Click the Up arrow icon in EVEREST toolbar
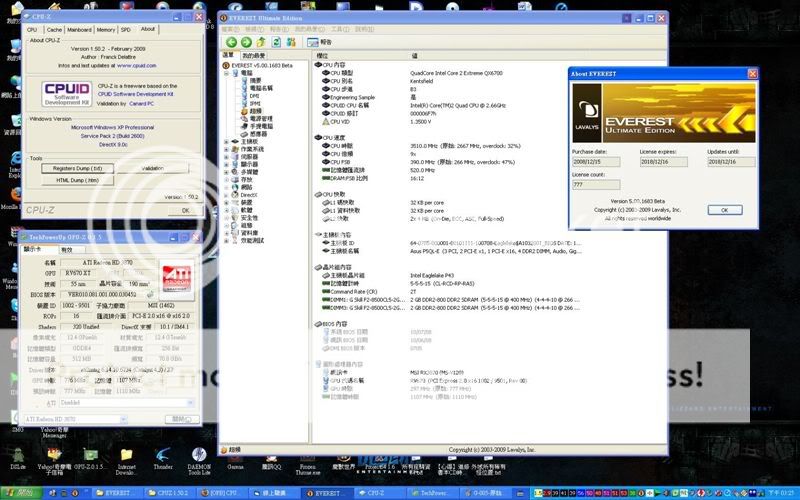The width and height of the screenshot is (800, 500). [x=262, y=42]
